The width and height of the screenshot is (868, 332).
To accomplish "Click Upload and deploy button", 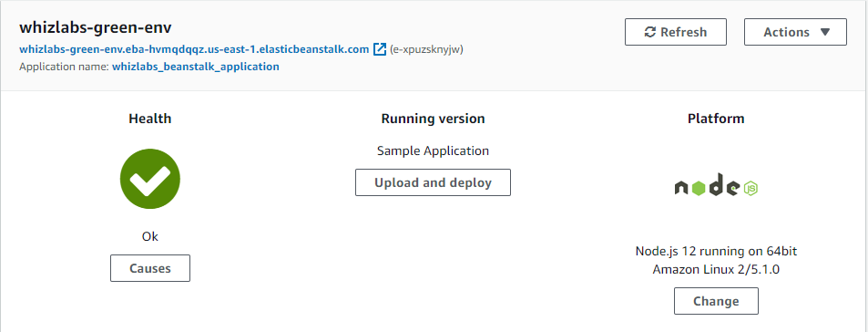I will point(433,182).
